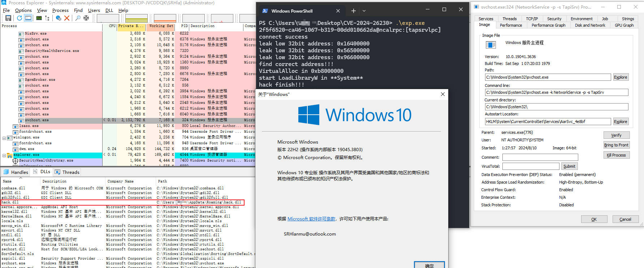Open the Microsoft 软件许可条款 link
Screen dimensions: 644x268
[311, 219]
